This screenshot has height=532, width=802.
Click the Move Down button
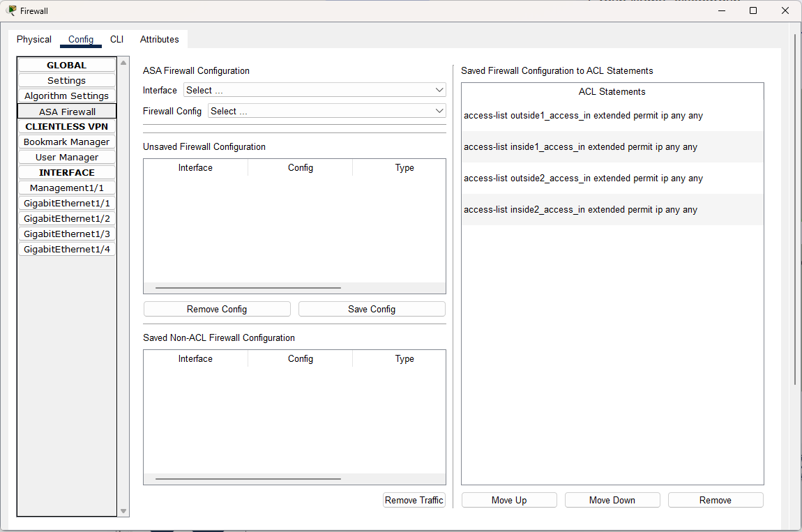click(612, 499)
